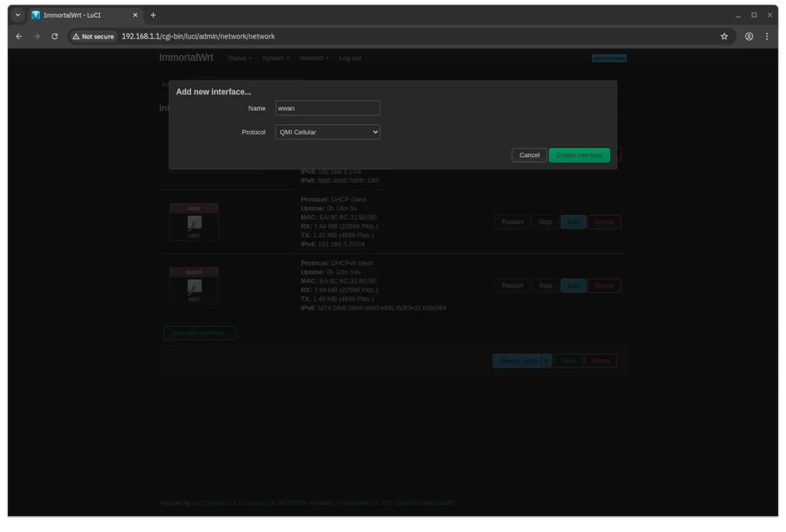786x532 pixels.
Task: Click the Not secure site indicator
Action: point(94,37)
